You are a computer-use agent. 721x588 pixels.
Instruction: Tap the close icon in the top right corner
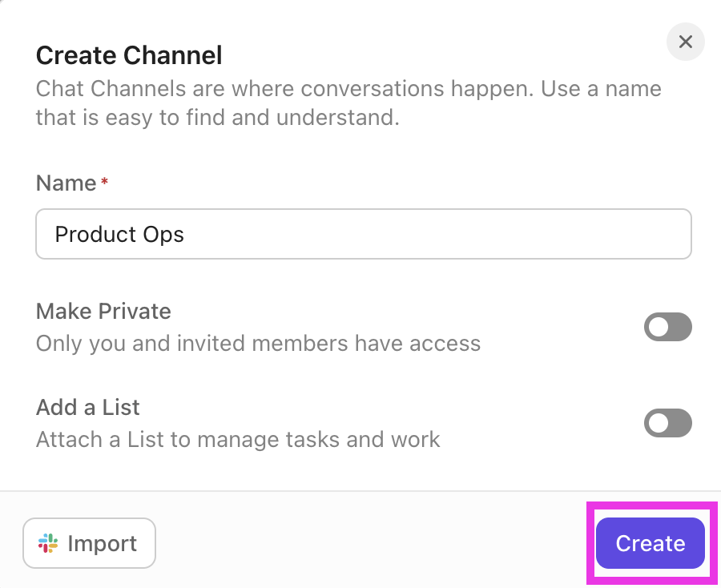click(686, 42)
